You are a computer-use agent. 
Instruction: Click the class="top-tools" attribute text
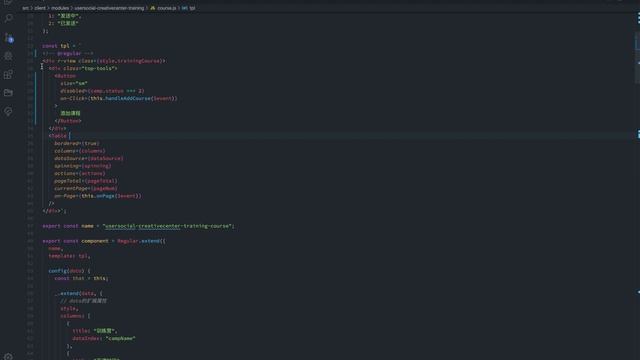(x=90, y=68)
